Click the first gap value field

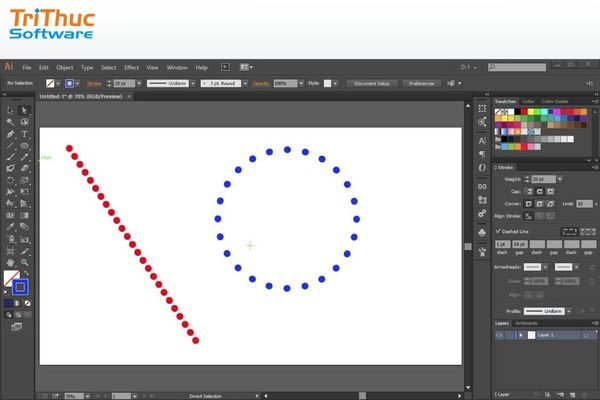coord(520,244)
